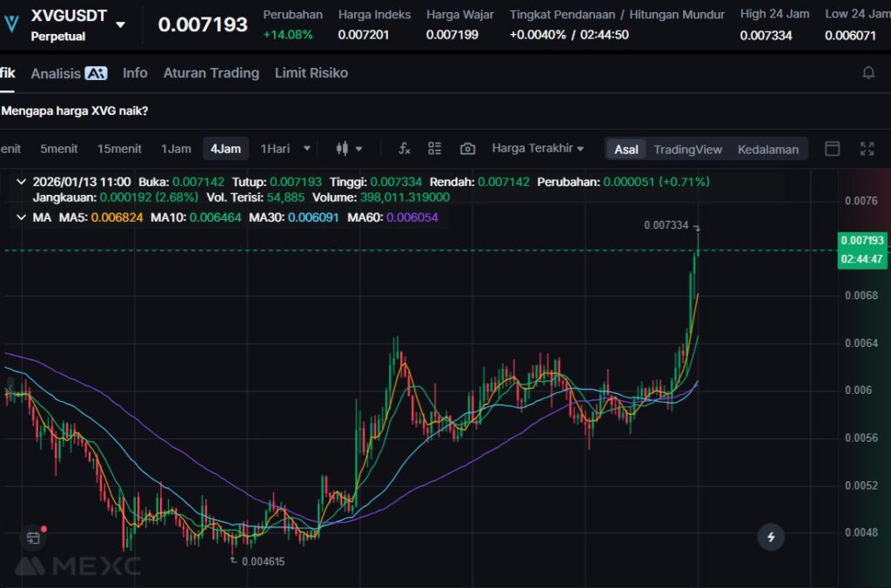Select the 1Jam timeframe
Screen dimensions: 891x588
coord(176,149)
